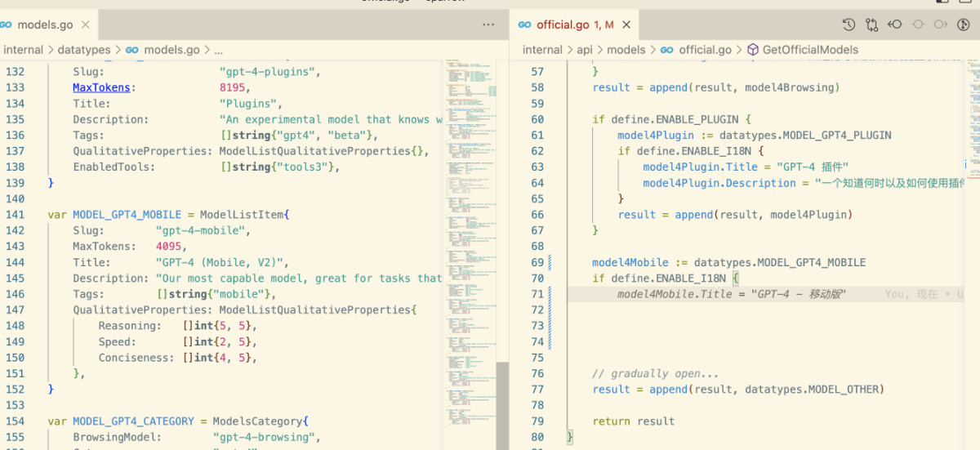Screen dimensions: 980x450
Task: Click 'MODEL_GPT4_CATEGORY' on line 154
Action: point(133,421)
